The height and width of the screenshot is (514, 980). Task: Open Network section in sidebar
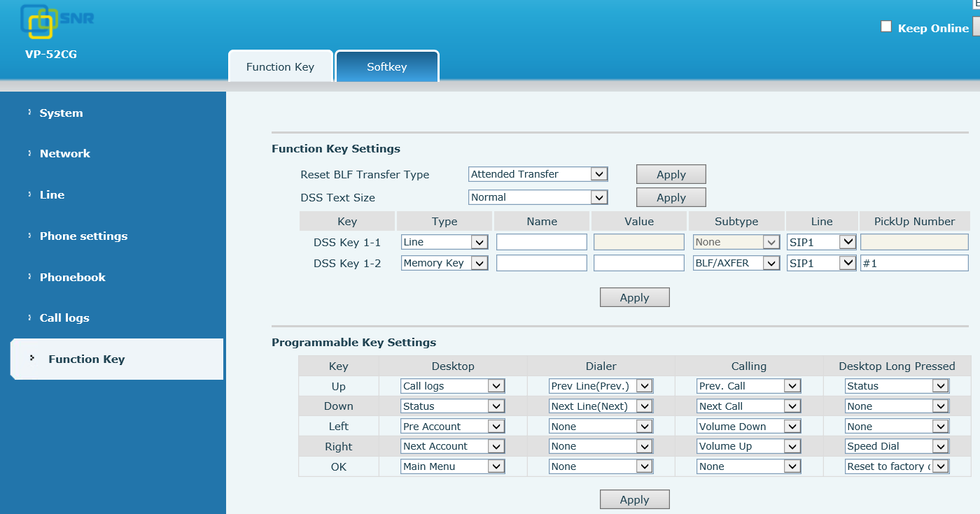coord(64,154)
